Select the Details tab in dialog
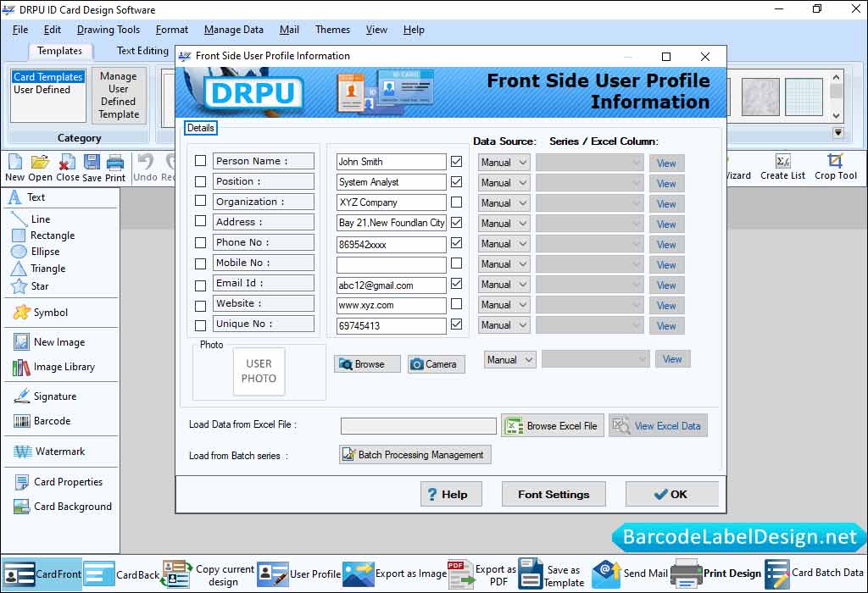The width and height of the screenshot is (868, 593). (x=200, y=128)
